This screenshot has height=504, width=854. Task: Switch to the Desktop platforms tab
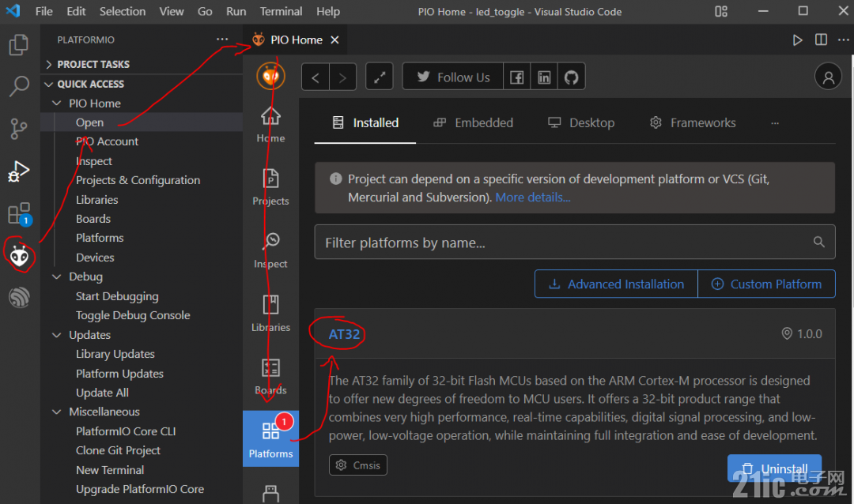581,123
